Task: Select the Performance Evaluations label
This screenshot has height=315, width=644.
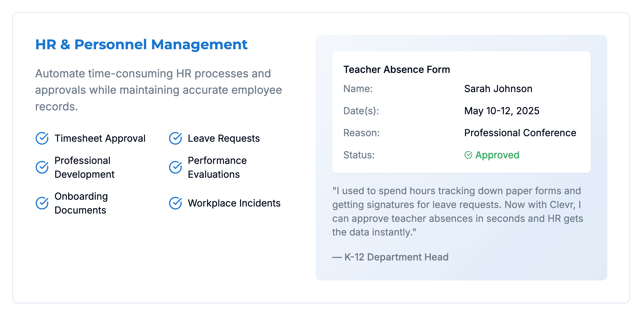Action: (217, 167)
